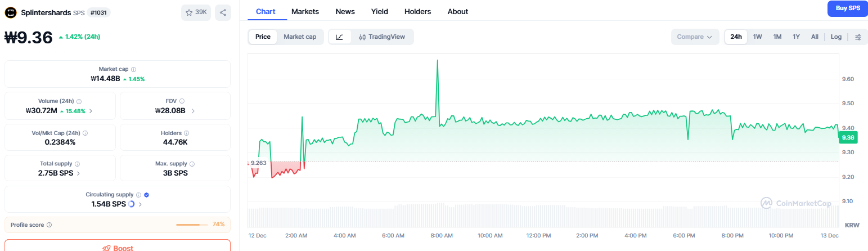Screen dimensions: 868x251
Task: Click the Boost button
Action: pos(118,245)
